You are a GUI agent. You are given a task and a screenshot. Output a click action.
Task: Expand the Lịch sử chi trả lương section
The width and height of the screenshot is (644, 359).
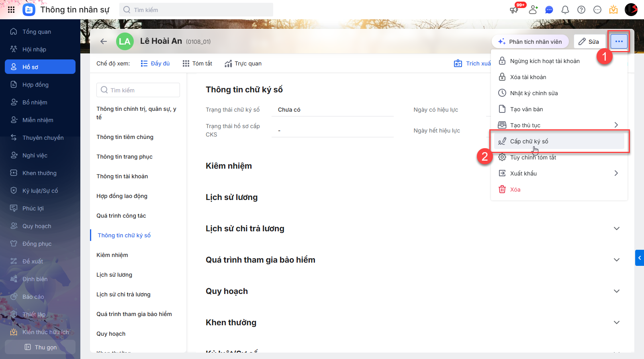617,228
